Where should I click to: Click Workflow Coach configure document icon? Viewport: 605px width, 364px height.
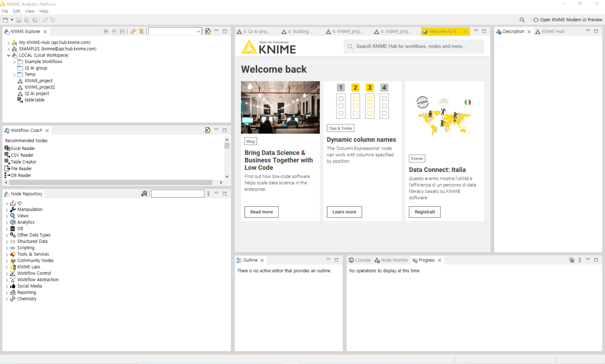click(x=208, y=130)
